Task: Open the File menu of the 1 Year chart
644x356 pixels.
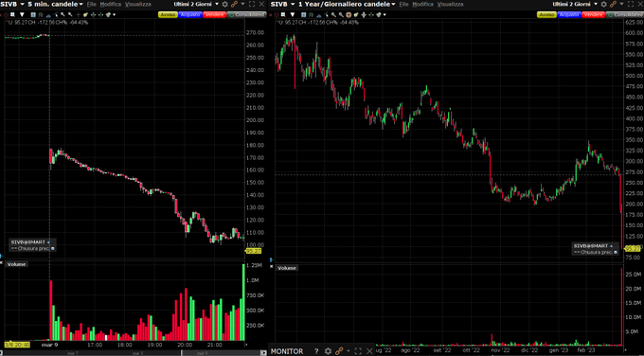Action: [x=403, y=4]
